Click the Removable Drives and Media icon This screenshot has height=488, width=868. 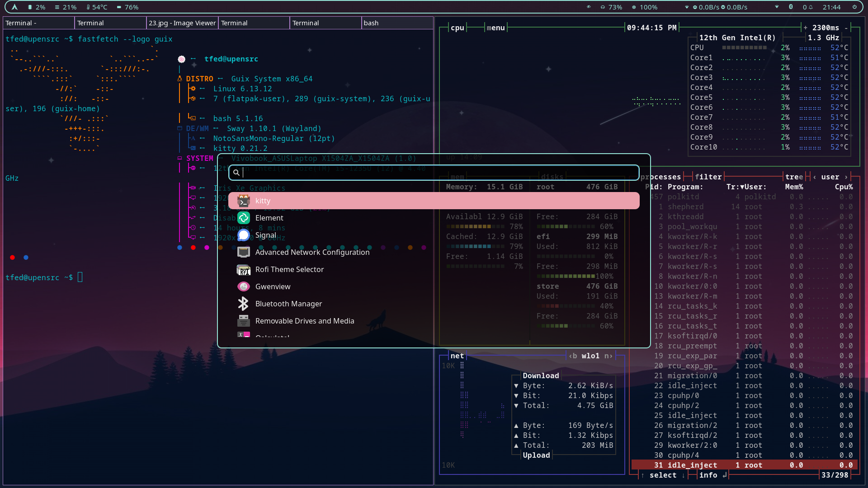click(x=244, y=321)
